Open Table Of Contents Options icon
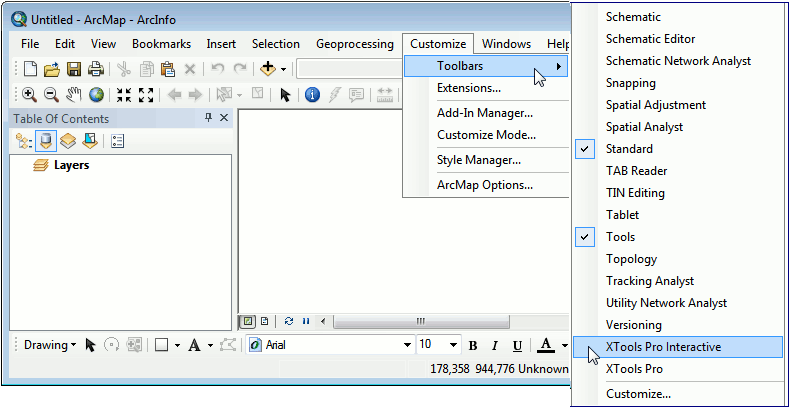 coord(117,141)
